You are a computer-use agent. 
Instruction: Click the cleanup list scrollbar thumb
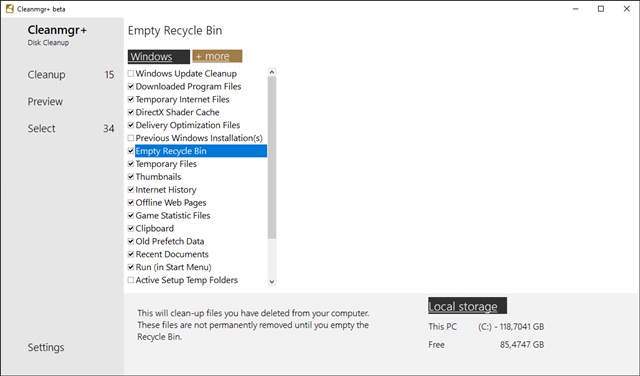pos(272,158)
